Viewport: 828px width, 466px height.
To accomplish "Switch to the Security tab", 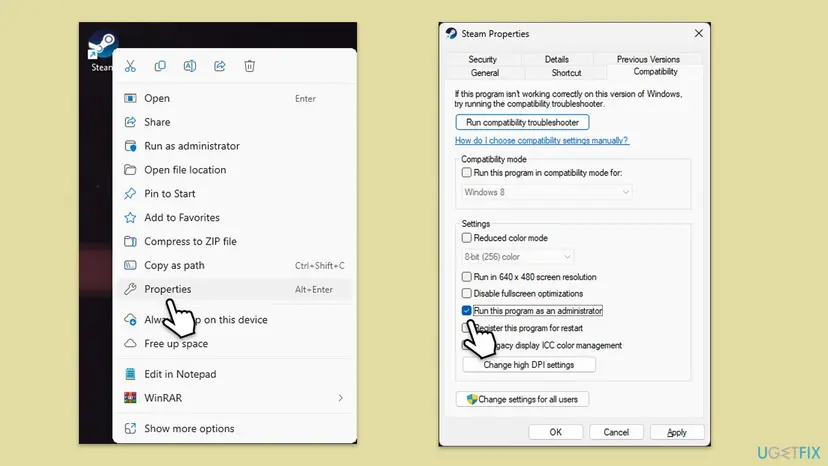I will coord(483,59).
